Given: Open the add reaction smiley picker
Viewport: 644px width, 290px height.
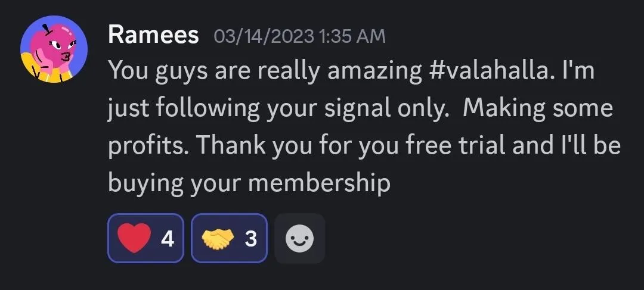Looking at the screenshot, I should [299, 238].
